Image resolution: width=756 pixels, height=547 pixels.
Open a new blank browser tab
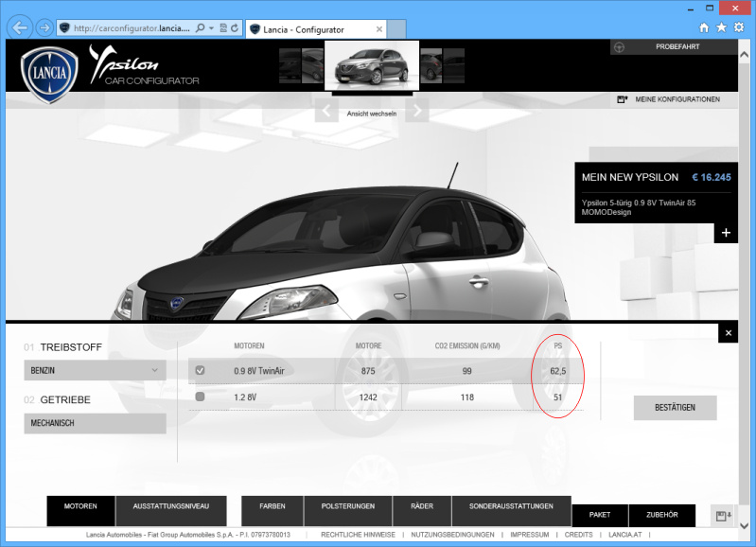tap(396, 29)
